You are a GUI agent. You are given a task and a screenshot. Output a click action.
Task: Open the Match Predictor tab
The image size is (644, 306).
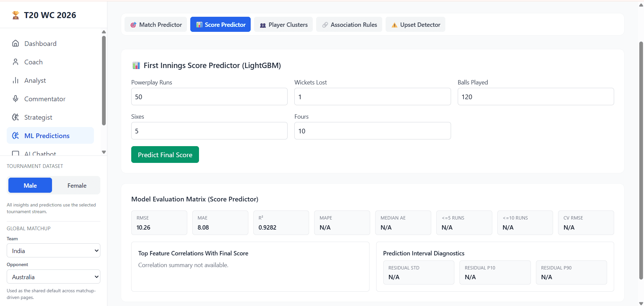coord(156,25)
